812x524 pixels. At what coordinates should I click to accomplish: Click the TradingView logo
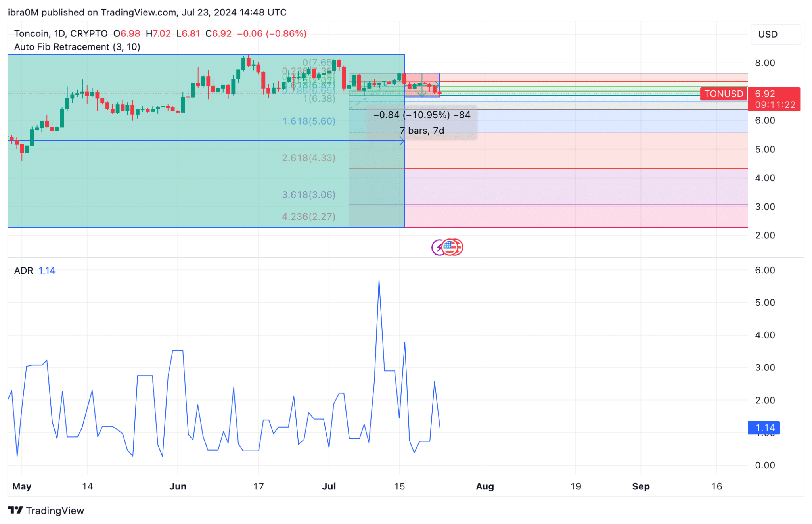click(x=46, y=510)
